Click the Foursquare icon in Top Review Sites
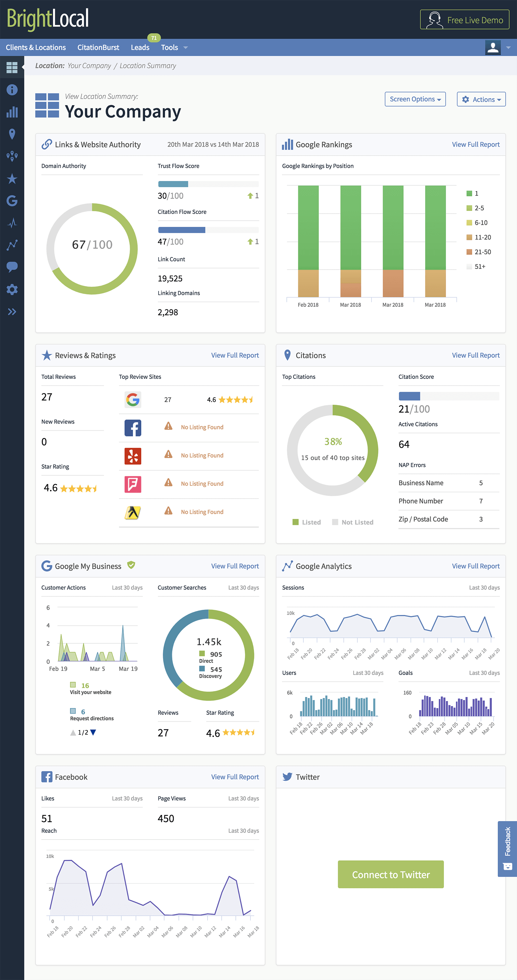Screen dimensions: 517x980 click(133, 484)
